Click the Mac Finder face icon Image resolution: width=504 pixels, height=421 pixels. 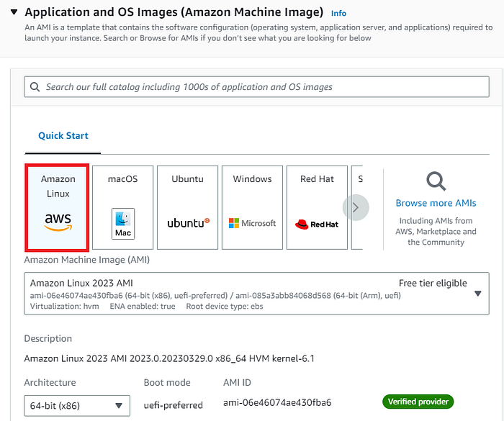[x=123, y=224]
